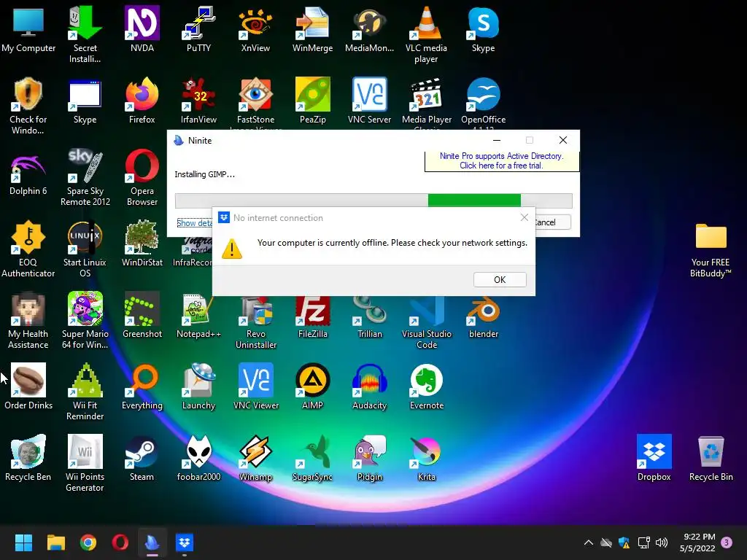Launch Chrome from the taskbar

pyautogui.click(x=88, y=542)
